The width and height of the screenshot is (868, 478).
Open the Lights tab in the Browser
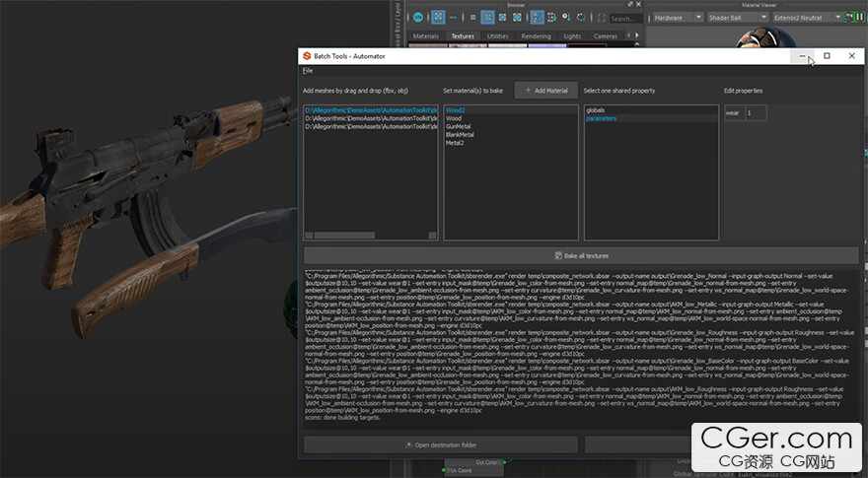(571, 36)
